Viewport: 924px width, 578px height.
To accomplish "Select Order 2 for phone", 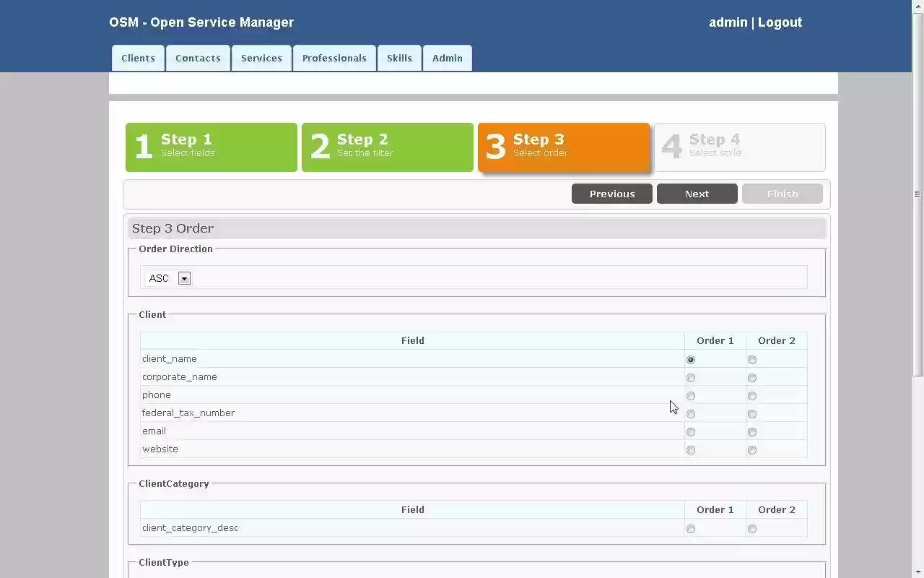I will [752, 396].
